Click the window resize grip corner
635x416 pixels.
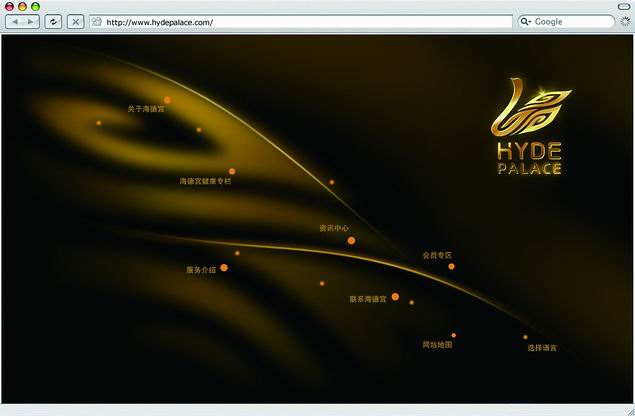[x=630, y=411]
